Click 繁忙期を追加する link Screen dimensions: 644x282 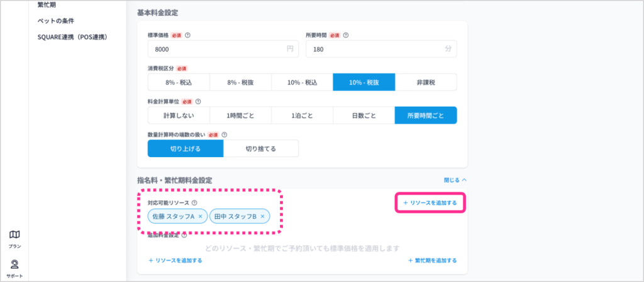pos(432,260)
